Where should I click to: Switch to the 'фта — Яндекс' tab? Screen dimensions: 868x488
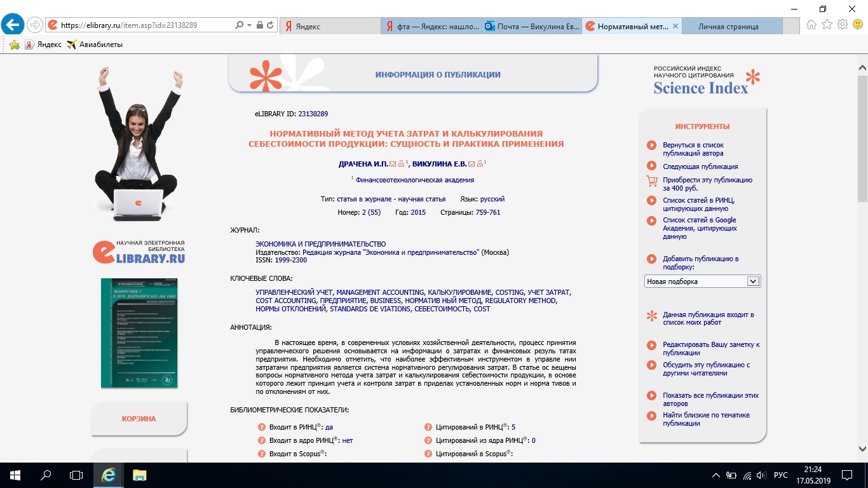click(432, 26)
